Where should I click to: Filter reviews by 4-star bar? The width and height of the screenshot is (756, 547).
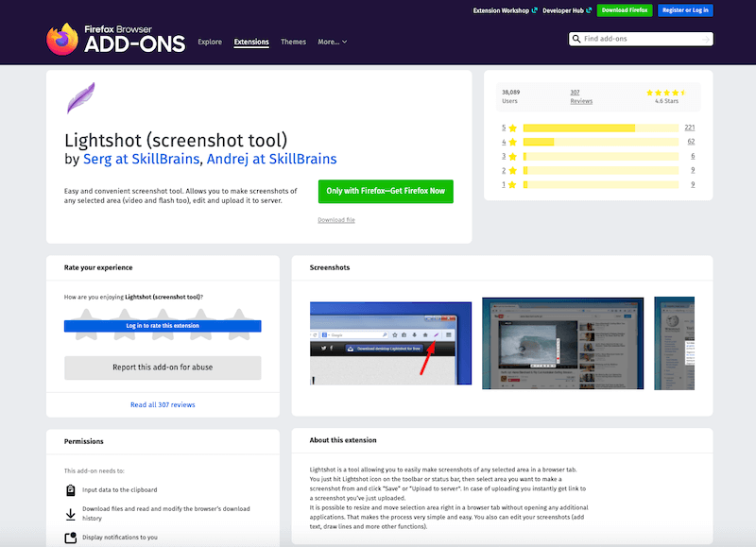tap(601, 142)
